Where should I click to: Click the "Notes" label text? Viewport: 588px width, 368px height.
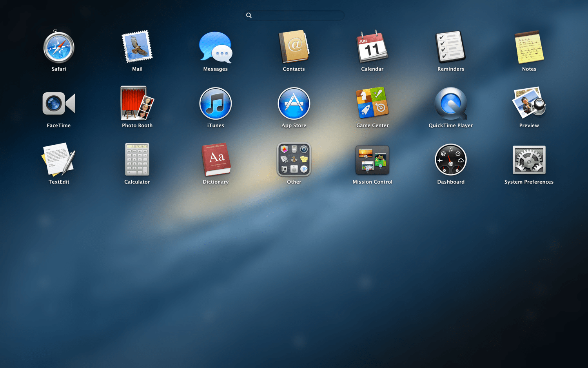[529, 69]
